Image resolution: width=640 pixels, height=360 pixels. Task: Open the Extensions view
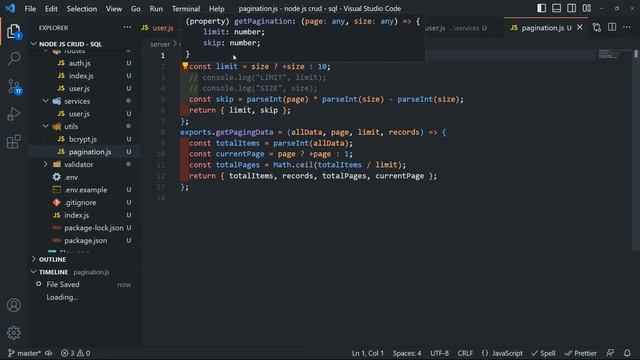click(13, 142)
